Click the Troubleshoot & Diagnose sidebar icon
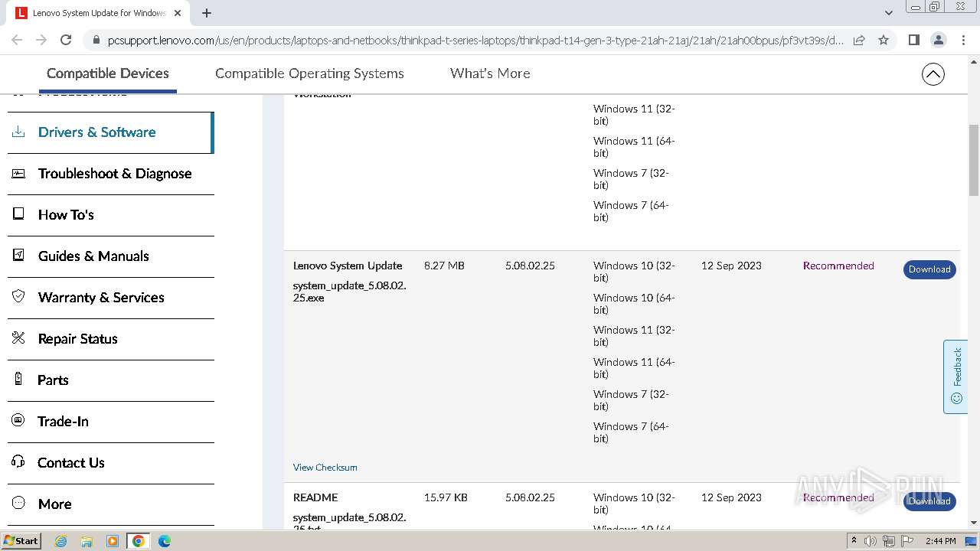The height and width of the screenshot is (551, 980). (18, 173)
